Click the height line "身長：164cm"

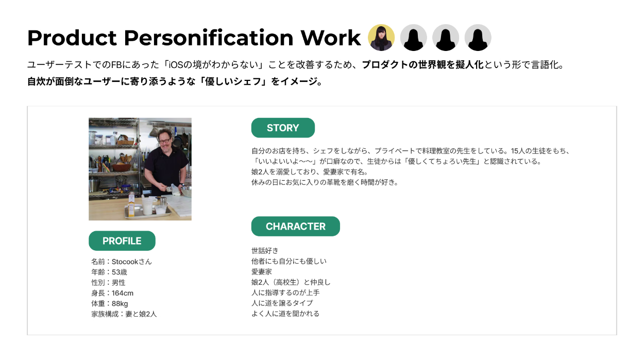[x=112, y=293]
